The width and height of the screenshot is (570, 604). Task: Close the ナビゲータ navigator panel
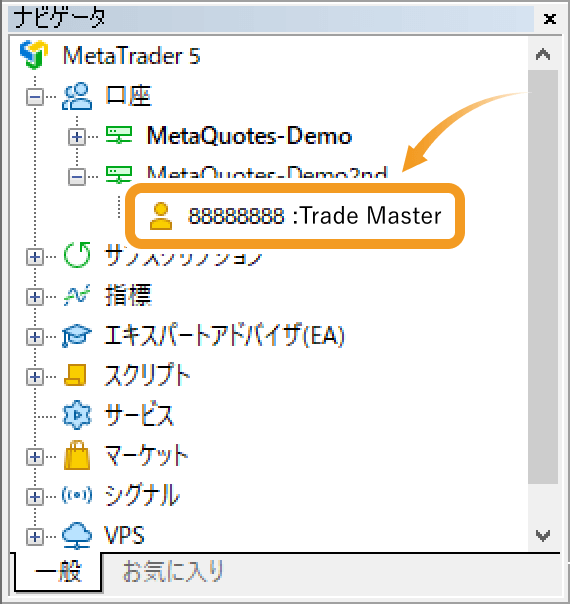(550, 18)
